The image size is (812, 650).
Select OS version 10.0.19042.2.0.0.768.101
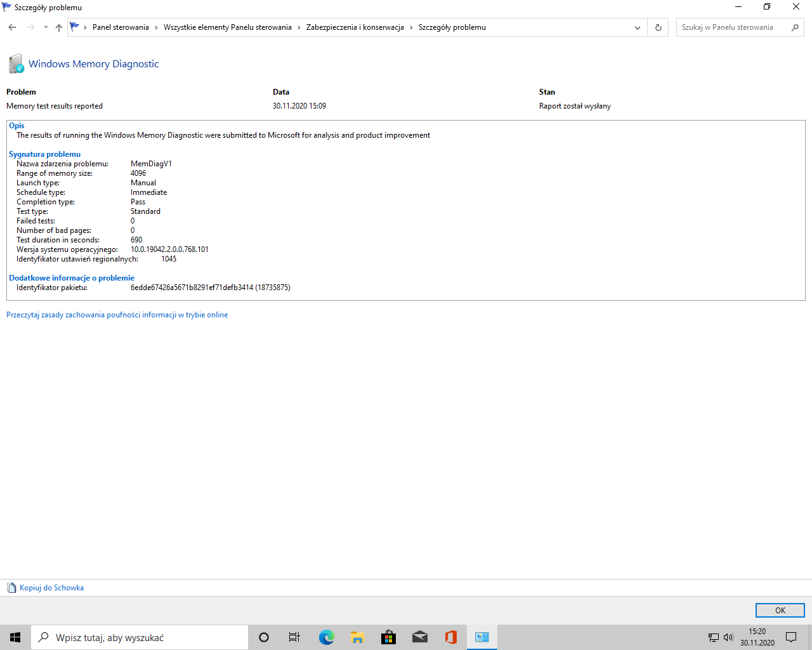tap(169, 249)
